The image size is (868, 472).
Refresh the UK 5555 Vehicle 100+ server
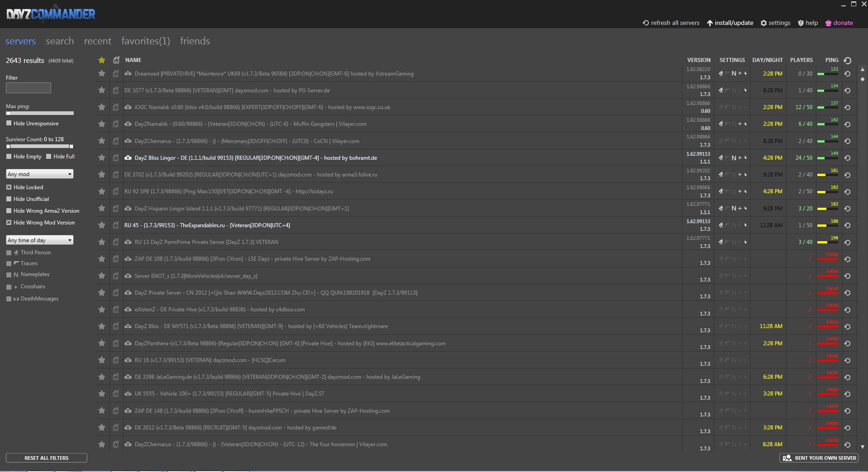(848, 394)
